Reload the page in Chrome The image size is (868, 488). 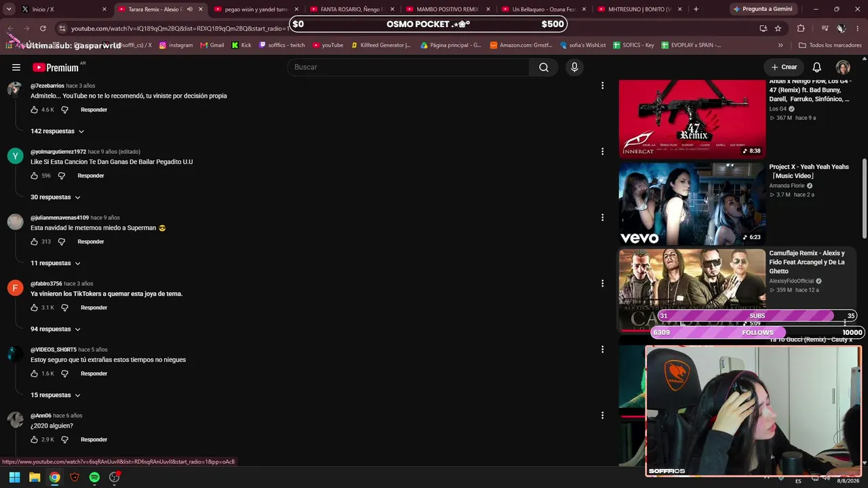[x=43, y=28]
